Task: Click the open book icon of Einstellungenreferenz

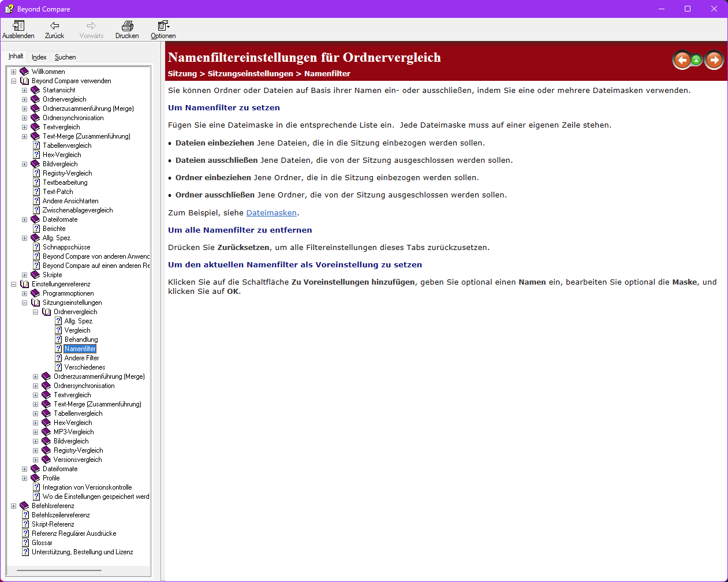Action: click(24, 284)
